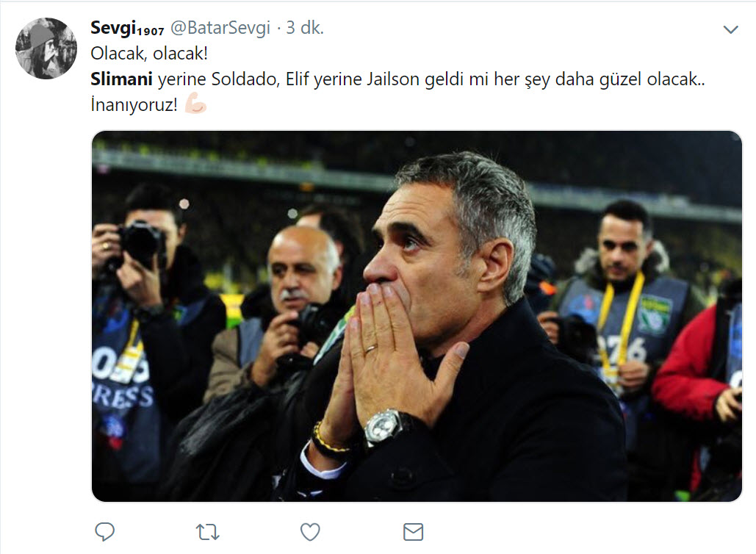Open the tweet via the 3 dk. timestamp
756x554 pixels.
(305, 29)
